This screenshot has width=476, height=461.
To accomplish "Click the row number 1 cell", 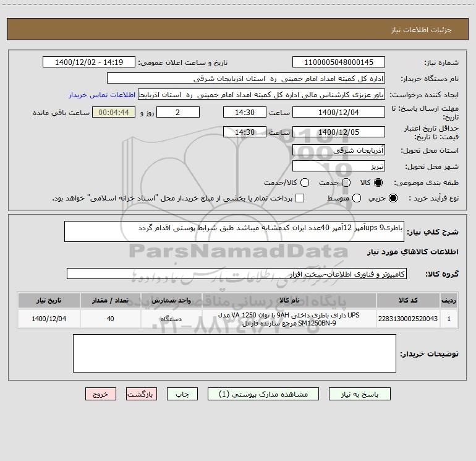I will click(x=449, y=319).
